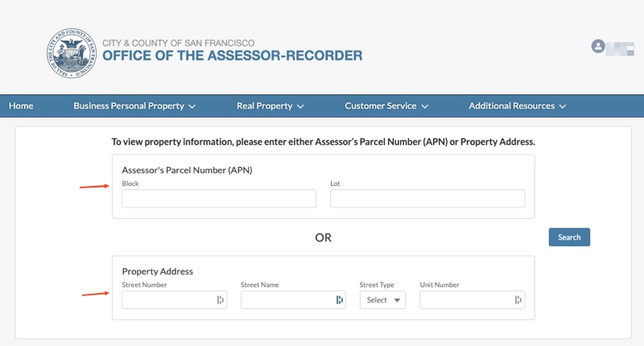Open the Additional Resources dropdown menu

pyautogui.click(x=518, y=106)
